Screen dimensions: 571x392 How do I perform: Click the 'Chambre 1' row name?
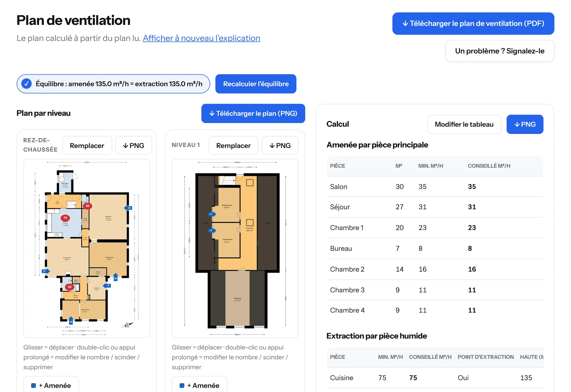[347, 228]
